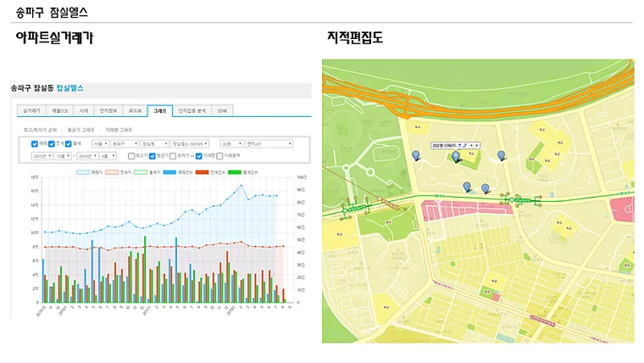644x363 pixels.
Task: Uncheck the 월세 checkbox
Action: 69,144
